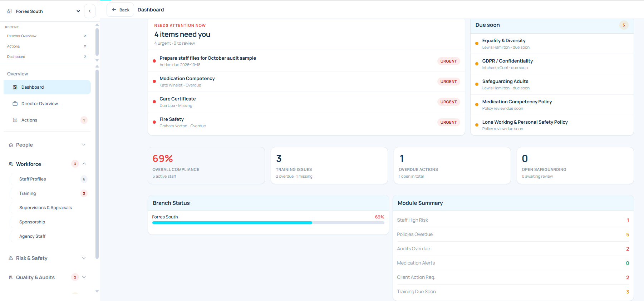This screenshot has width=644, height=301.
Task: Click the Open Safeguarding card
Action: 575,166
